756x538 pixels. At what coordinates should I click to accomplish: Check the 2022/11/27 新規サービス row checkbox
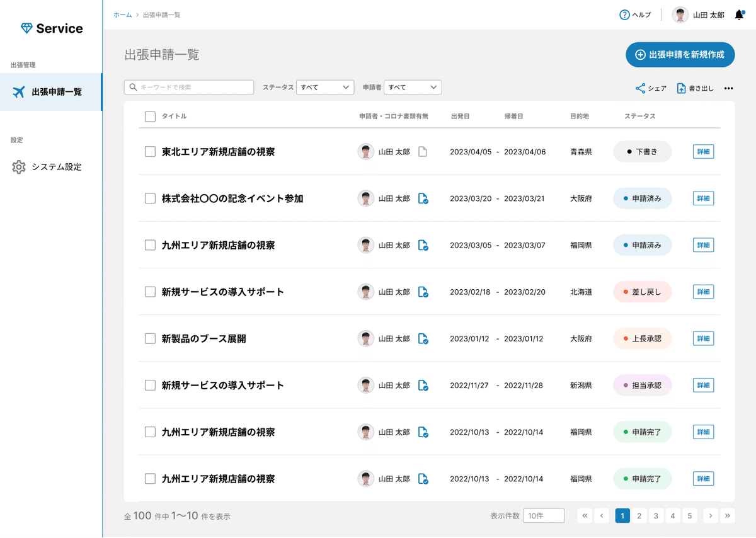coord(150,385)
